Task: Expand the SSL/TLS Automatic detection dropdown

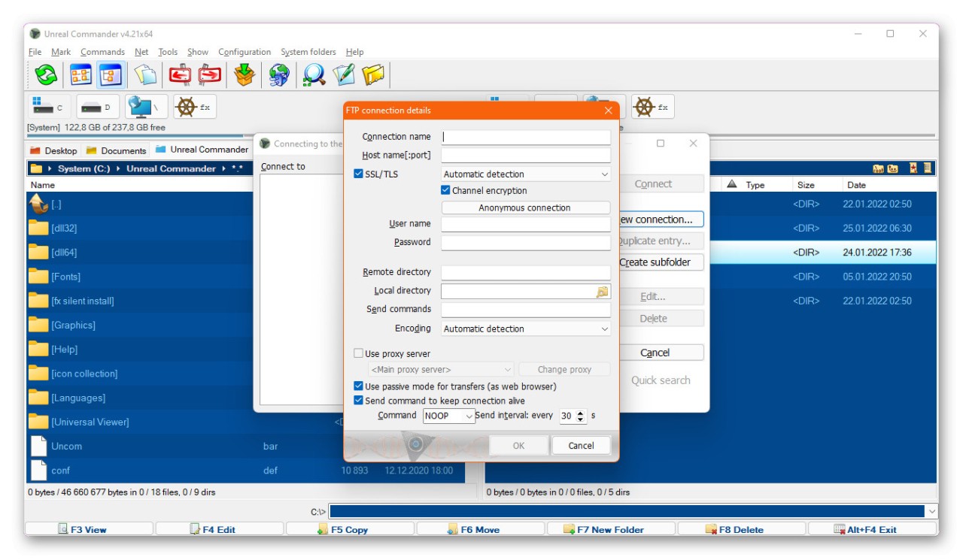Action: click(525, 174)
